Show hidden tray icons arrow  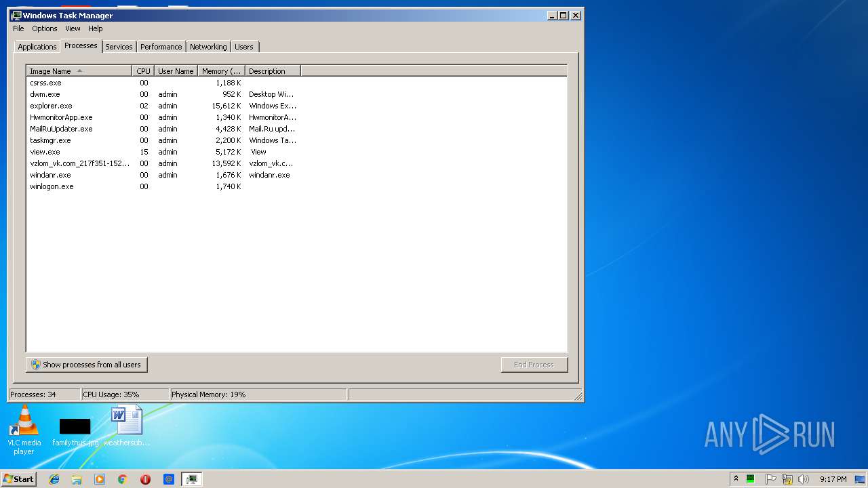[736, 479]
